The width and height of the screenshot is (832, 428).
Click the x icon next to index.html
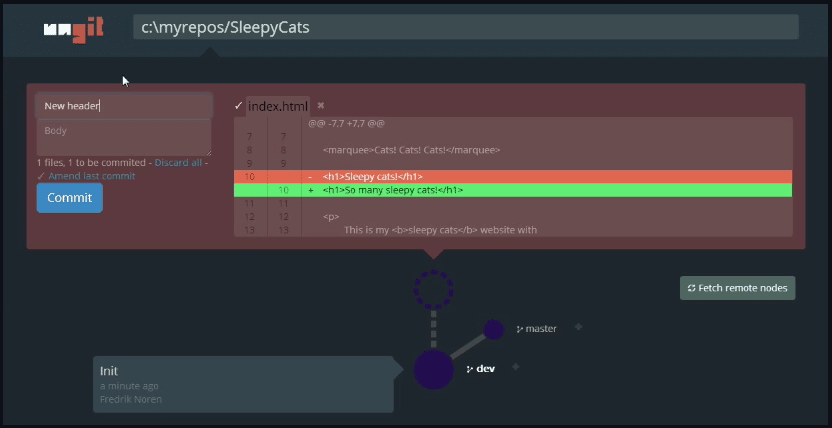pyautogui.click(x=320, y=106)
